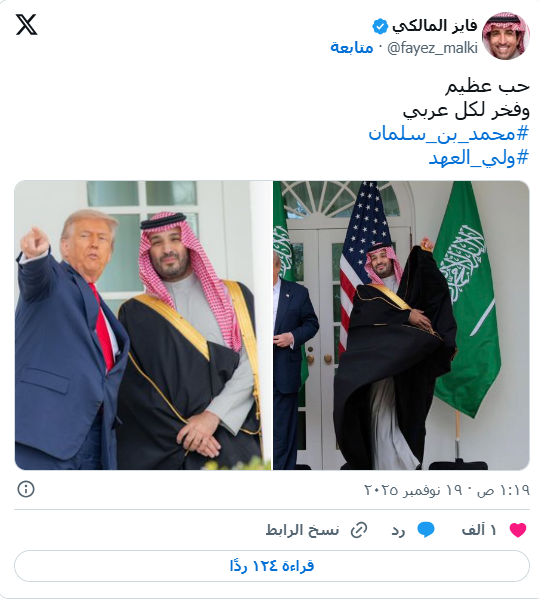The height and width of the screenshot is (601, 539).
Task: Click the رد reply label
Action: pyautogui.click(x=398, y=530)
